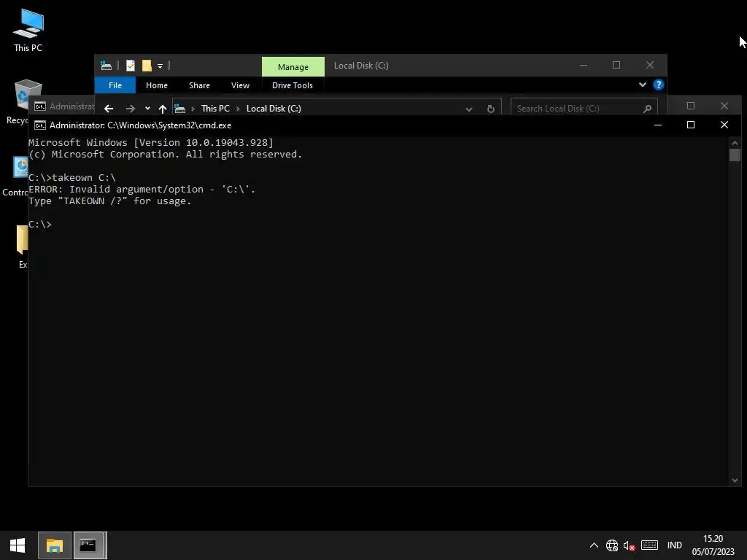Screen dimensions: 747x560
Task: Go up one folder level
Action: coord(163,109)
